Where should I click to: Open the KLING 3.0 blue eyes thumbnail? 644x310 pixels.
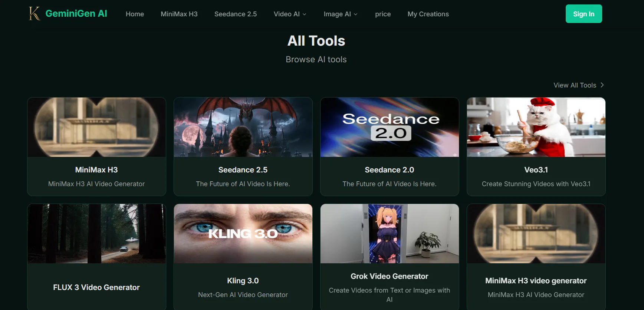[243, 234]
